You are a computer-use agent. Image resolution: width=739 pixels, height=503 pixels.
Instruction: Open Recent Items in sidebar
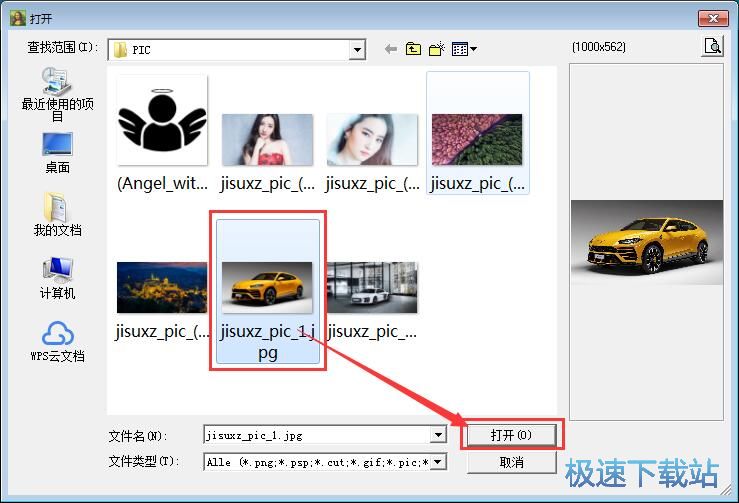57,92
